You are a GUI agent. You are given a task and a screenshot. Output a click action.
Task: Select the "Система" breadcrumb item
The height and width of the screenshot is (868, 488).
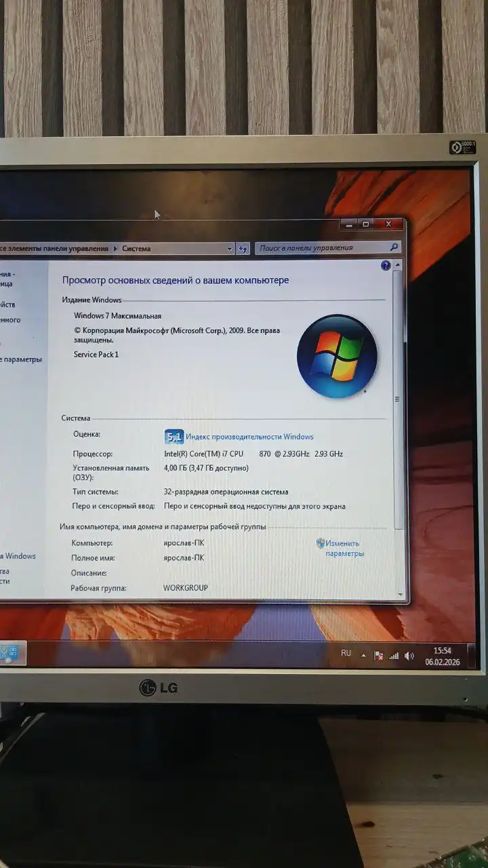point(136,249)
